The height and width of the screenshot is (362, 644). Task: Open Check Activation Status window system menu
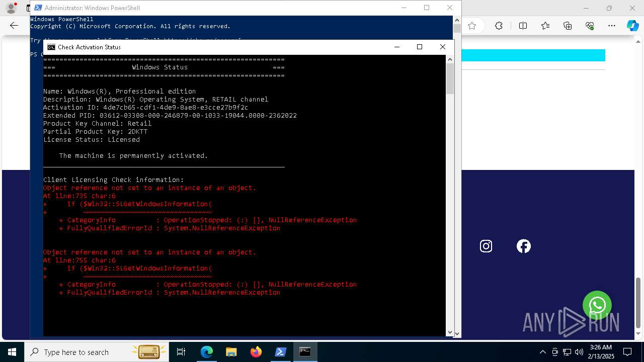point(51,47)
